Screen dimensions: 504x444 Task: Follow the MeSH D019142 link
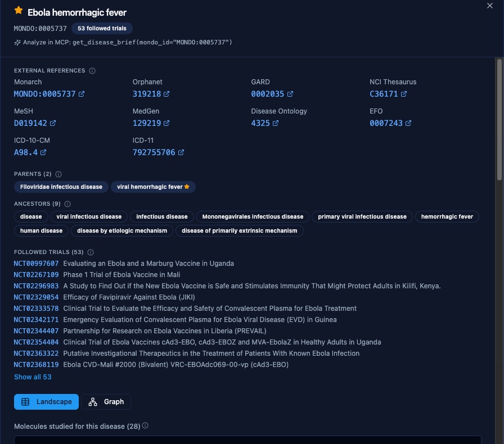click(30, 123)
